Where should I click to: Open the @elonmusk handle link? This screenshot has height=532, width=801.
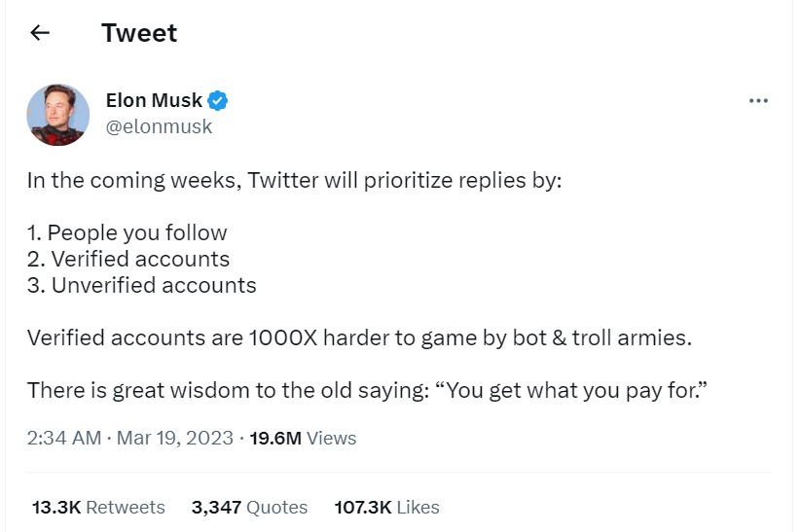tap(159, 126)
